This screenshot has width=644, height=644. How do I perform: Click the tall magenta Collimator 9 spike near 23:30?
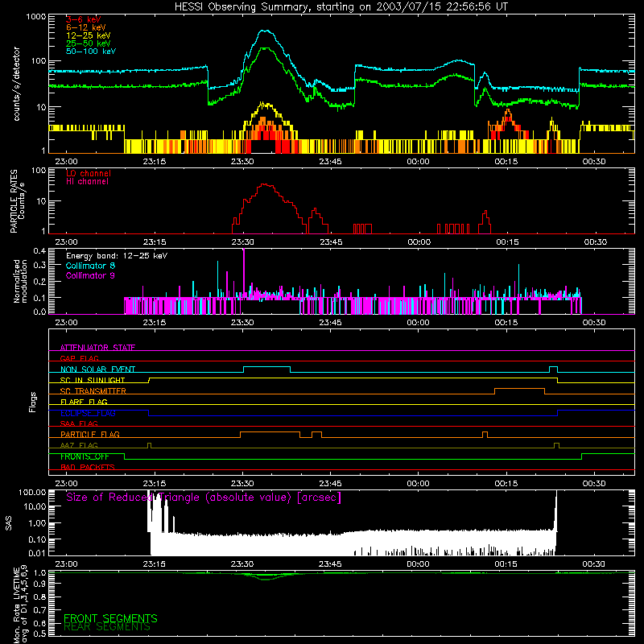(244, 271)
